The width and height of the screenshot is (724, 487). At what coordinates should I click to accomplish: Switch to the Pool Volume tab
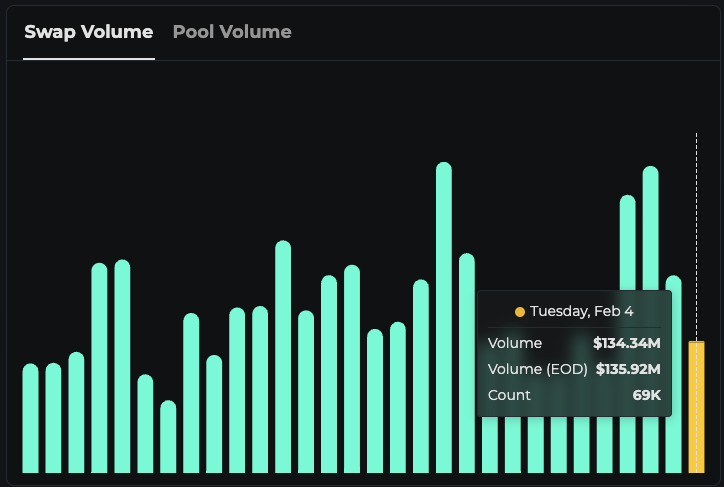tap(232, 32)
